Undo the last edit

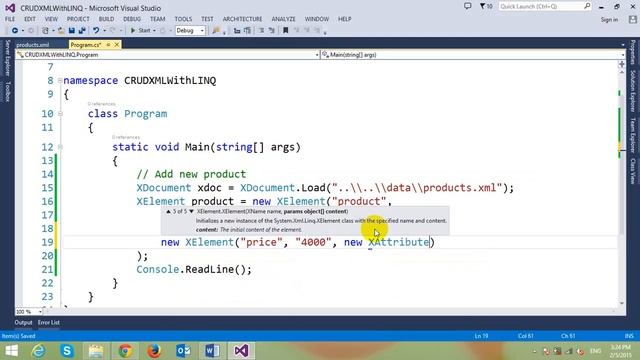point(96,31)
